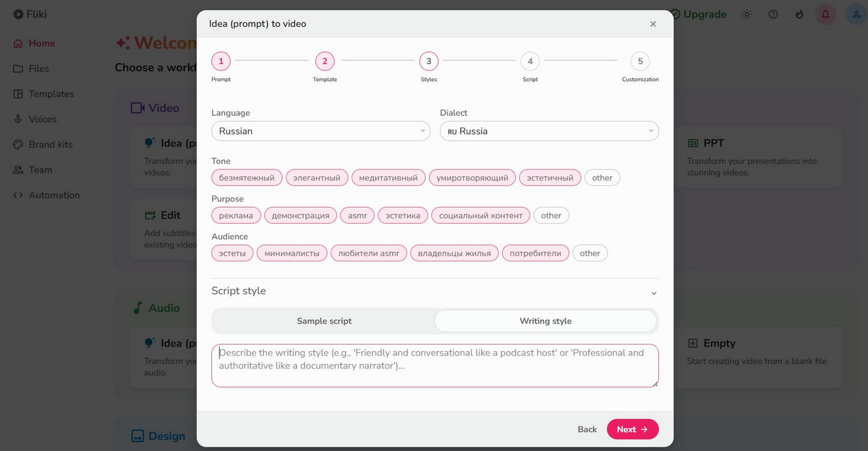This screenshot has height=451, width=868.
Task: Toggle the умиротворяющий tone chip
Action: pyautogui.click(x=472, y=177)
